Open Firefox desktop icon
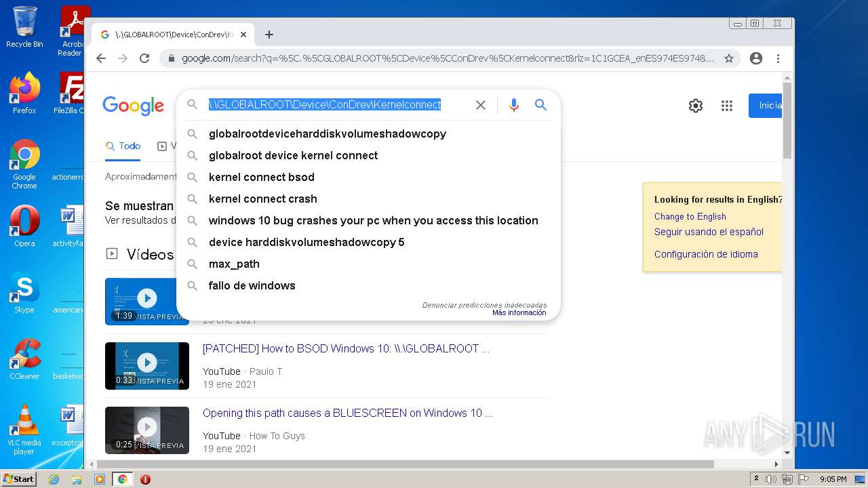This screenshot has height=488, width=868. (24, 94)
